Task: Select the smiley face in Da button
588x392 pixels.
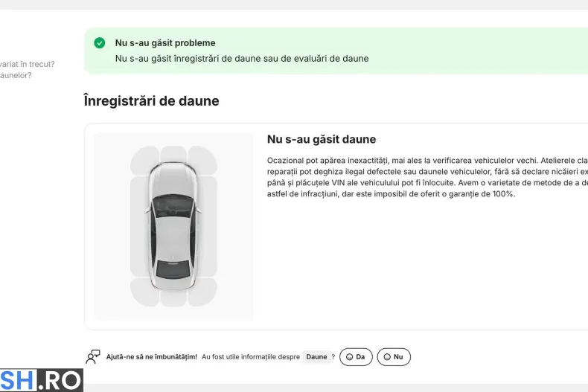Action: coord(349,357)
